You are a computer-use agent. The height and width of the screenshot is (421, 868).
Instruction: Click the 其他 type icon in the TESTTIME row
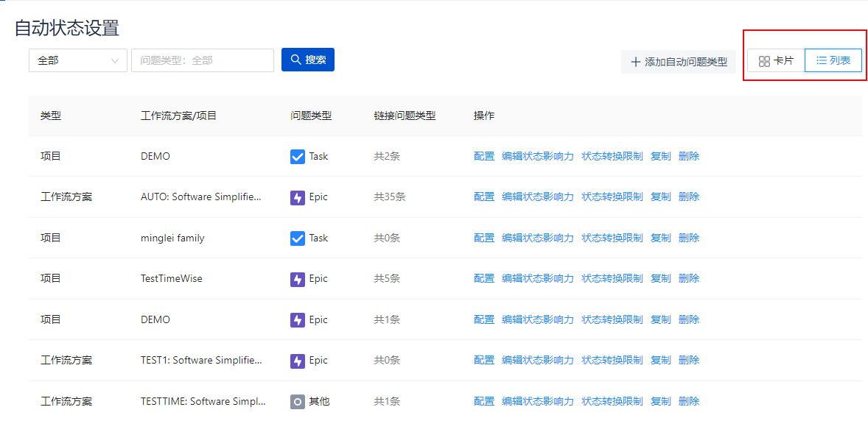coord(298,402)
